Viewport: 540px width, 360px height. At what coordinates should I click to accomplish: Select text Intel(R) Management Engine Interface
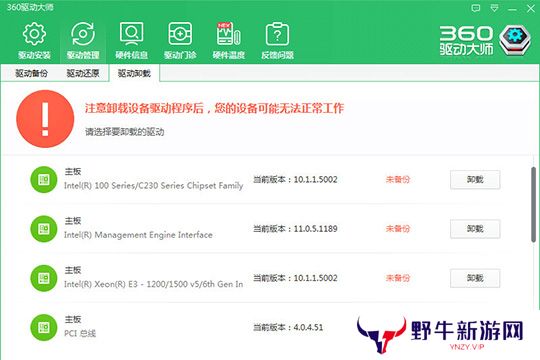click(x=138, y=235)
